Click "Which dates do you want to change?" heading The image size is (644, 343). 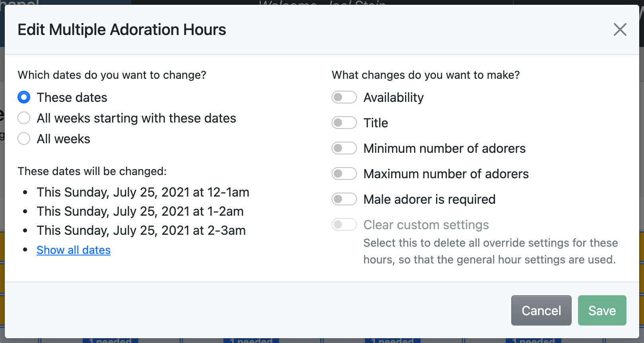112,75
